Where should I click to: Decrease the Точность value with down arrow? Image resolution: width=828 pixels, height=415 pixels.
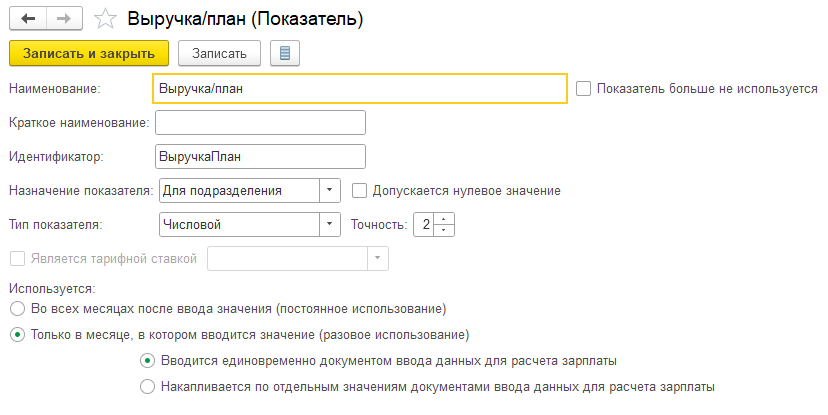(446, 230)
